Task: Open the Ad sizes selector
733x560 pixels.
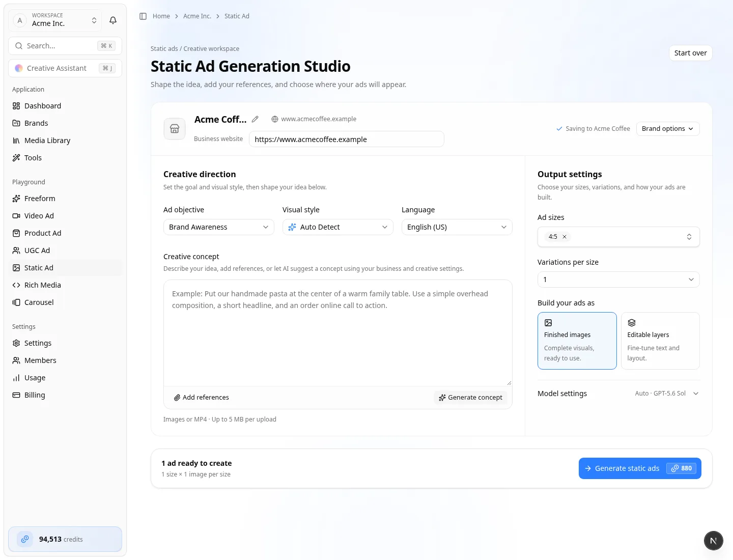Action: click(x=618, y=237)
